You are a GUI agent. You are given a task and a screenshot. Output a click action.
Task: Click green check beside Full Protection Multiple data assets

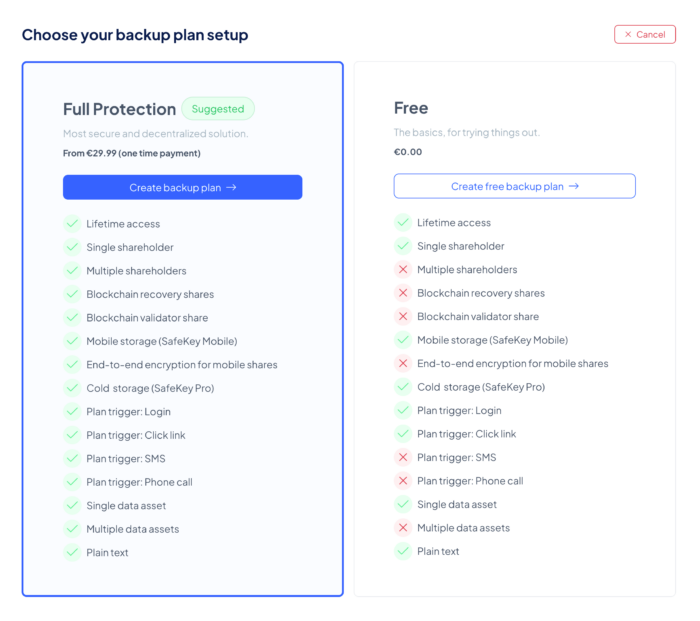[x=72, y=529]
